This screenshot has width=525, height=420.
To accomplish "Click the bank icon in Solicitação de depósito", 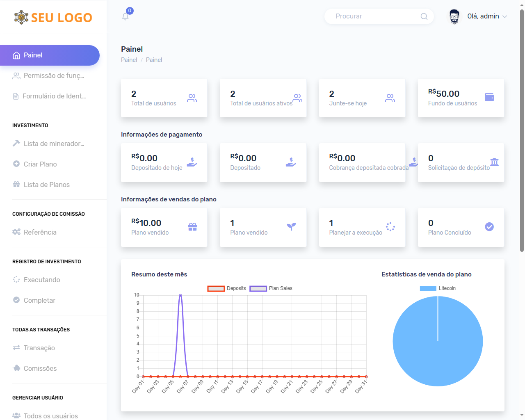I will point(494,162).
